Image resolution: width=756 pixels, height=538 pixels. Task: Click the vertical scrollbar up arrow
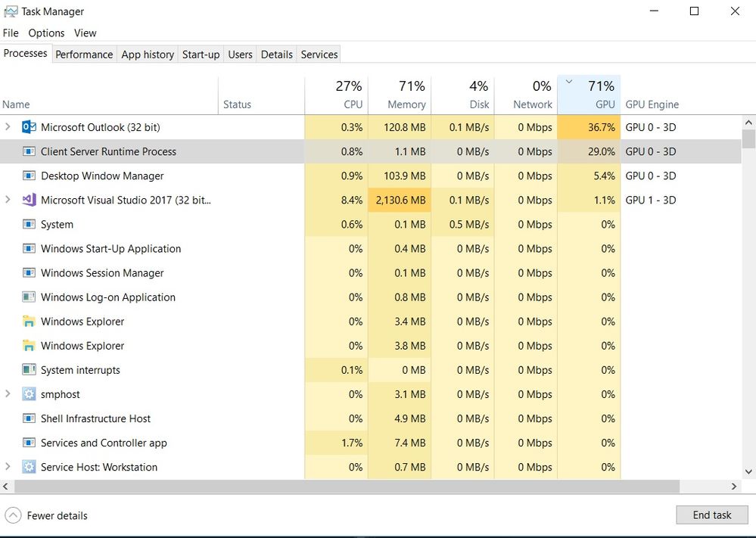pyautogui.click(x=748, y=123)
